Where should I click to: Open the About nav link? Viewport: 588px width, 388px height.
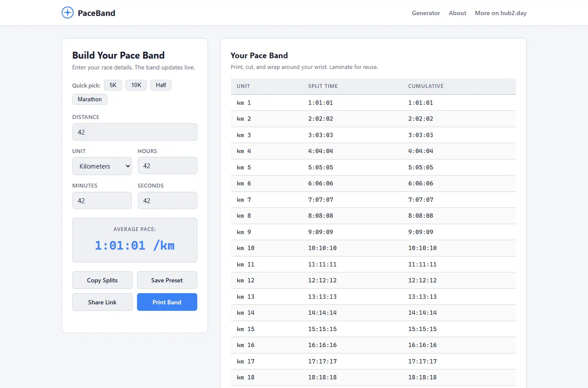(457, 13)
